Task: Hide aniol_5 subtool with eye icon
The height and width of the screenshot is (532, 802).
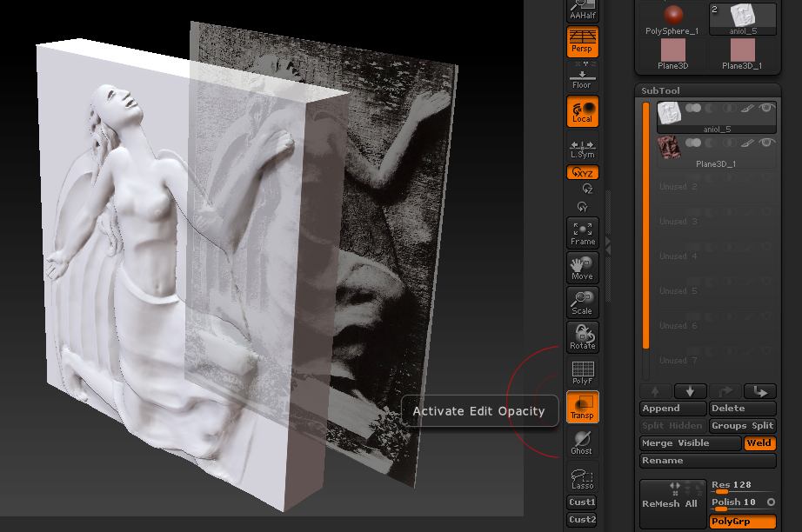Action: tap(765, 108)
